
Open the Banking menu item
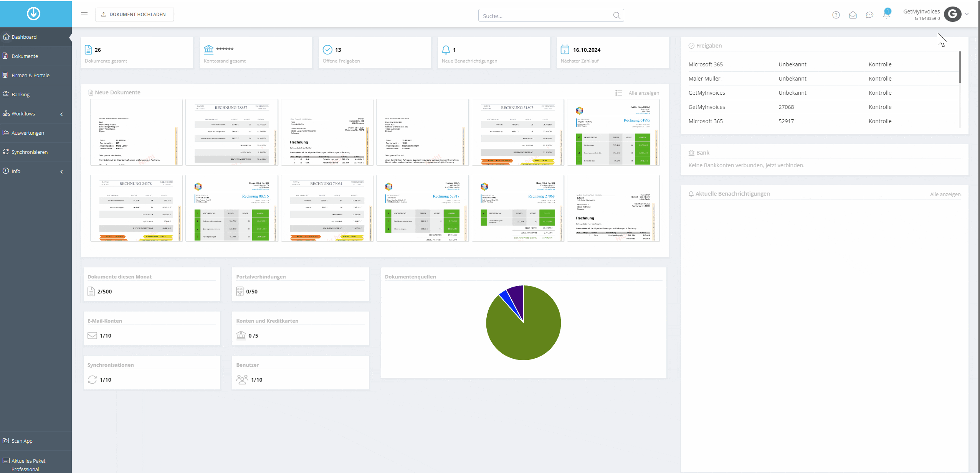[36, 94]
